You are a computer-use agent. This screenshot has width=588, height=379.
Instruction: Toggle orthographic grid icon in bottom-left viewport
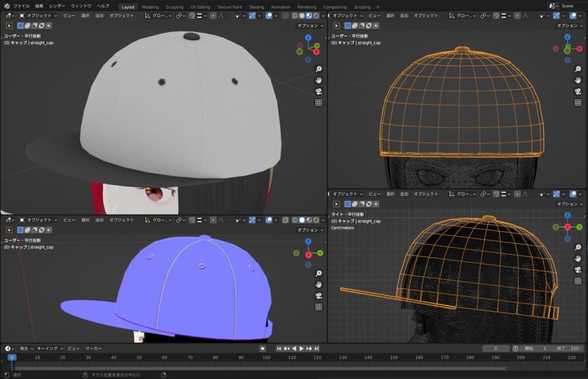[x=319, y=307]
